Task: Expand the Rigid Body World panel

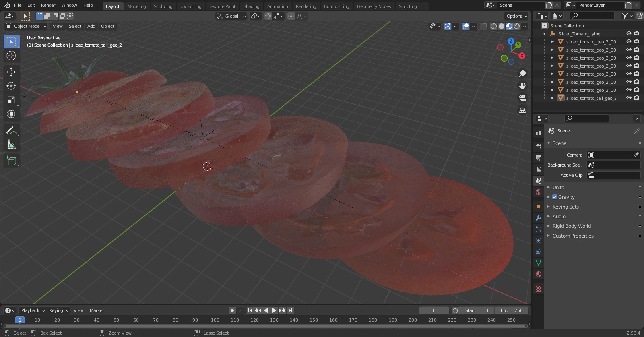Action: pos(572,226)
